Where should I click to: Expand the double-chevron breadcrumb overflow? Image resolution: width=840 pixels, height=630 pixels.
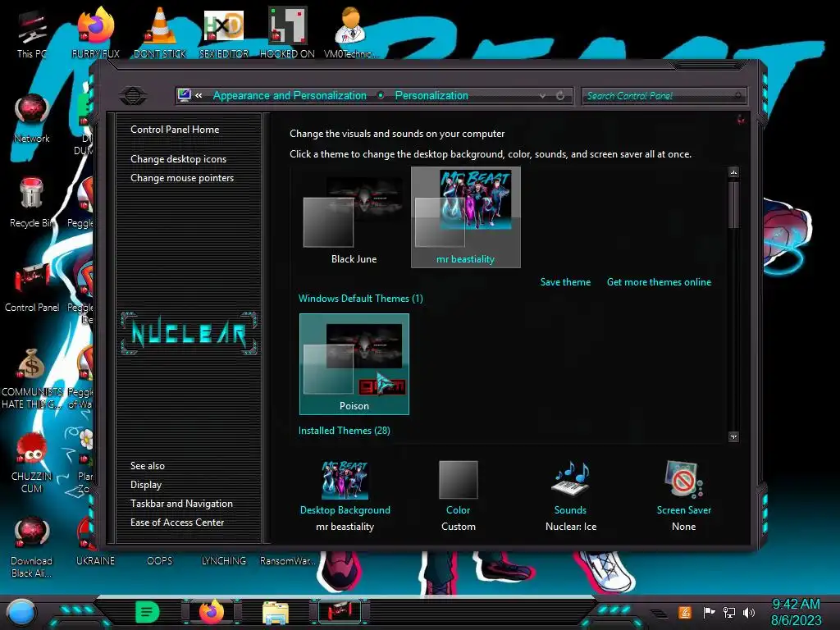coord(199,95)
